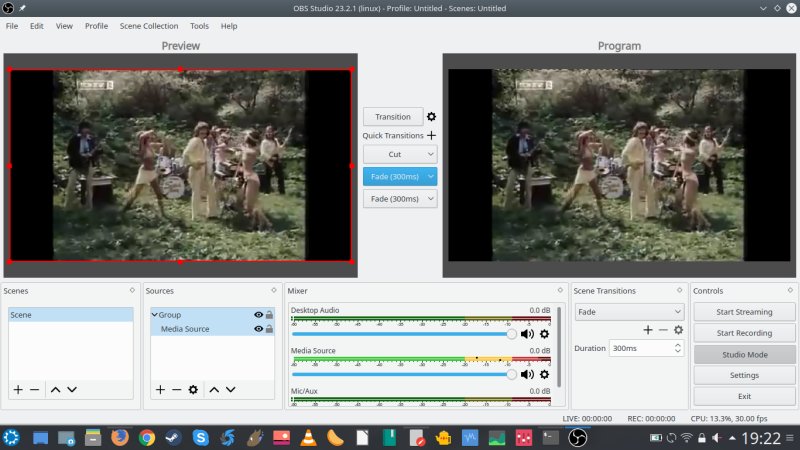The image size is (800, 450).
Task: Toggle lock on Group source
Action: pyautogui.click(x=269, y=315)
